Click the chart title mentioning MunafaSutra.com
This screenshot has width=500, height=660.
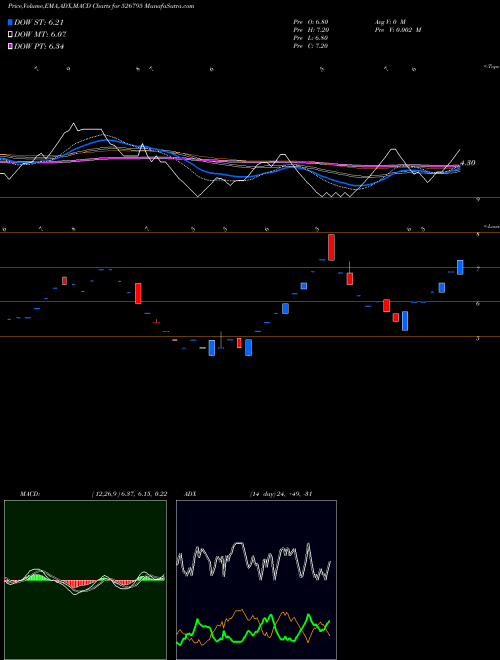tap(101, 6)
